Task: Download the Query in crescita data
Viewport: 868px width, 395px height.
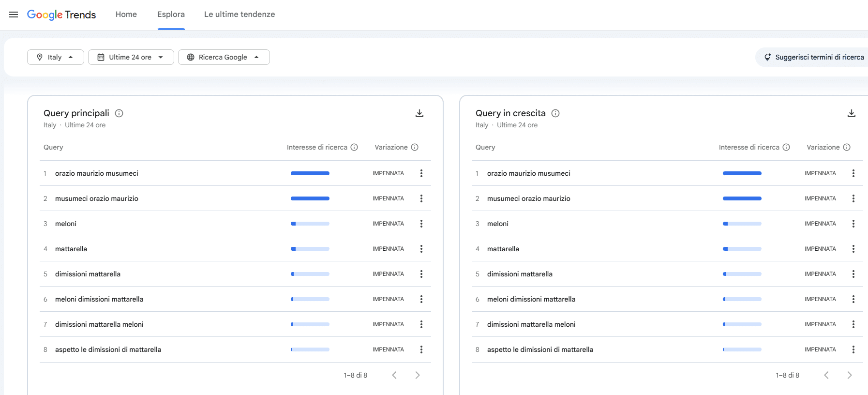Action: coord(852,113)
